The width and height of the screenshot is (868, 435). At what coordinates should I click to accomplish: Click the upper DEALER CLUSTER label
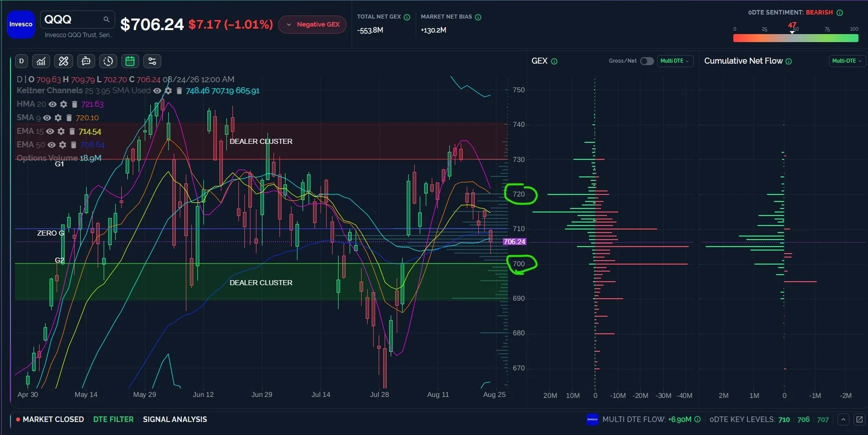pos(261,141)
